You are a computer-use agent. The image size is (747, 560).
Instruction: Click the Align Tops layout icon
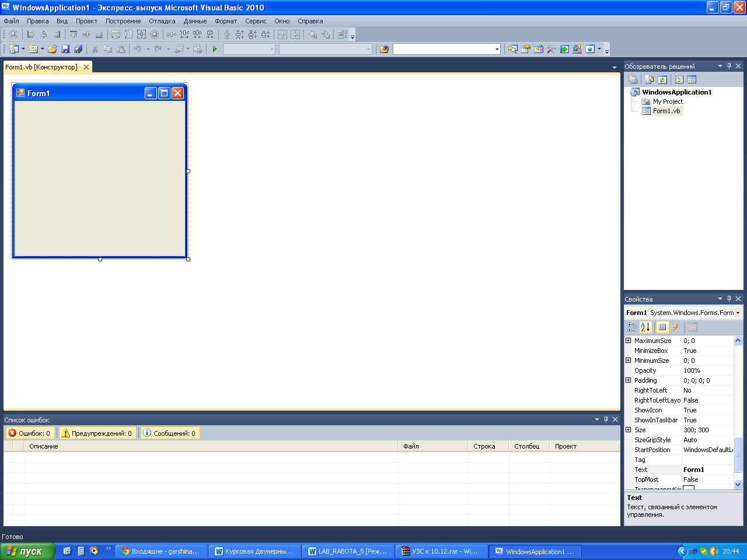pos(74,34)
